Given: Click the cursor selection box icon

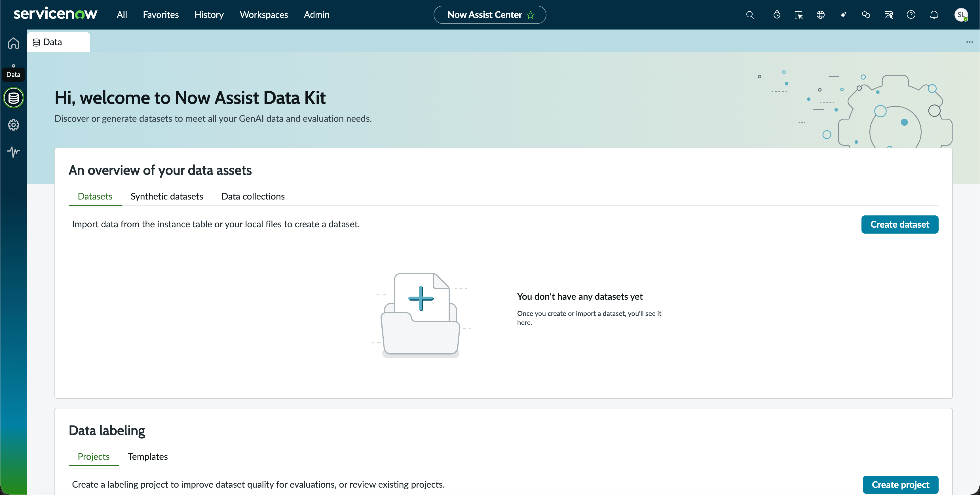Looking at the screenshot, I should pos(799,15).
